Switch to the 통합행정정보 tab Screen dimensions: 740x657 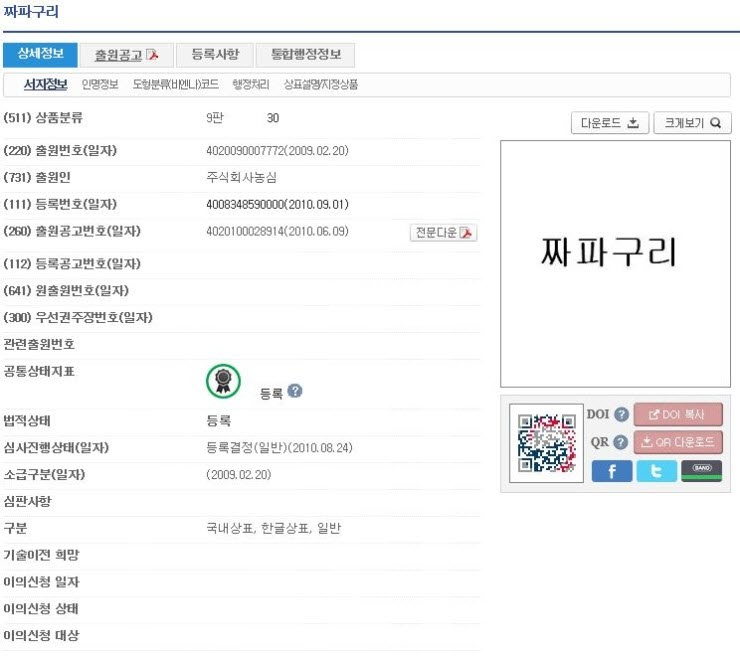pyautogui.click(x=305, y=55)
